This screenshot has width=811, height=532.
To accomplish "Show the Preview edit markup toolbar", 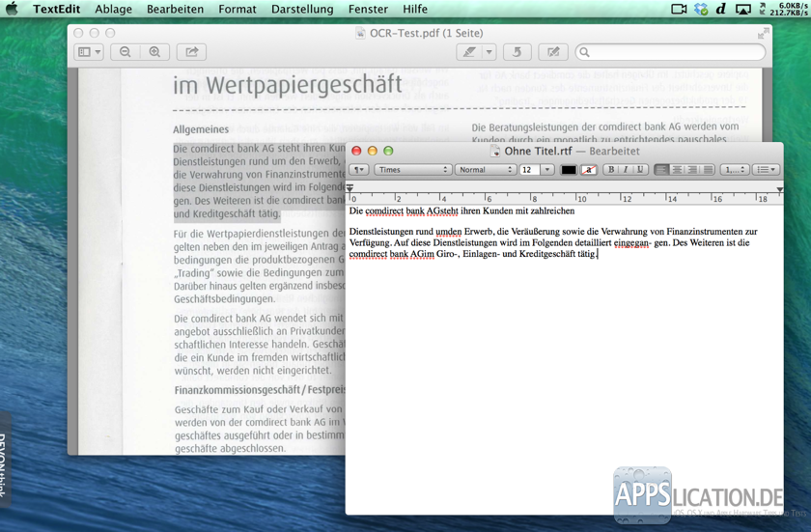I will tap(553, 52).
